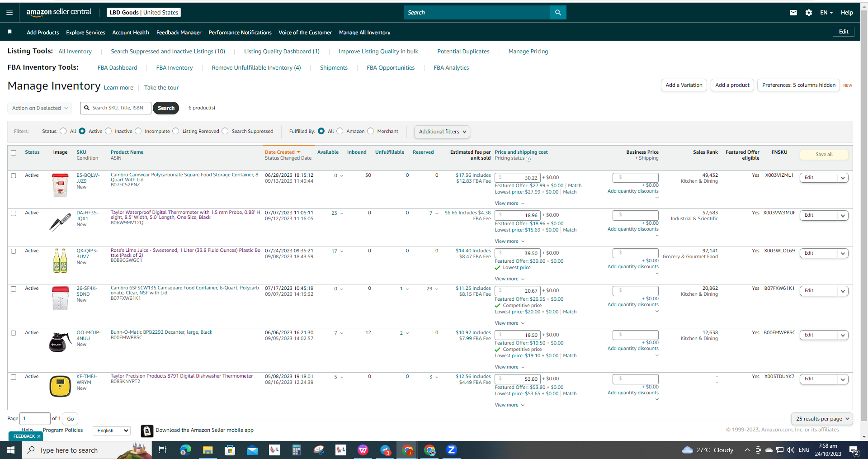Screen dimensions: 868x459
Task: Check the row for SKU E5-BQLW-JJZ9
Action: [14, 175]
